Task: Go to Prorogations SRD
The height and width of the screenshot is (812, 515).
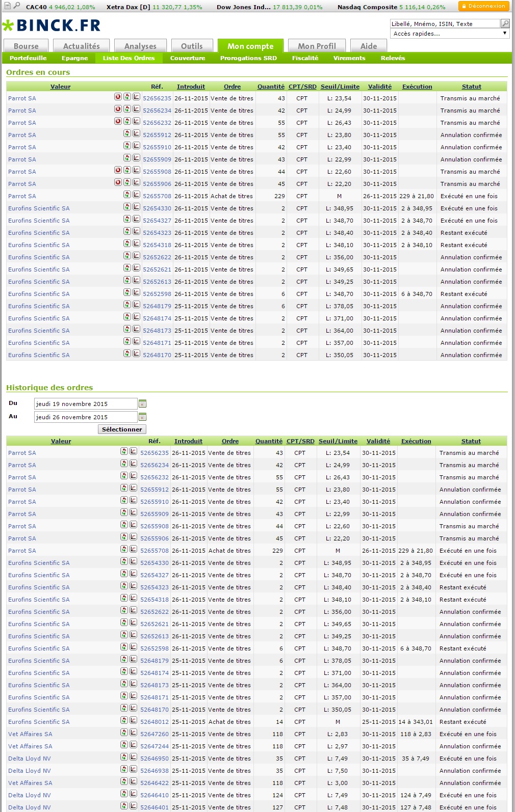Action: pyautogui.click(x=248, y=58)
